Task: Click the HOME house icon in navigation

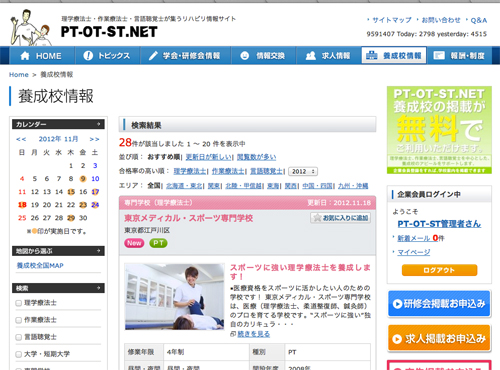Action: tap(25, 56)
